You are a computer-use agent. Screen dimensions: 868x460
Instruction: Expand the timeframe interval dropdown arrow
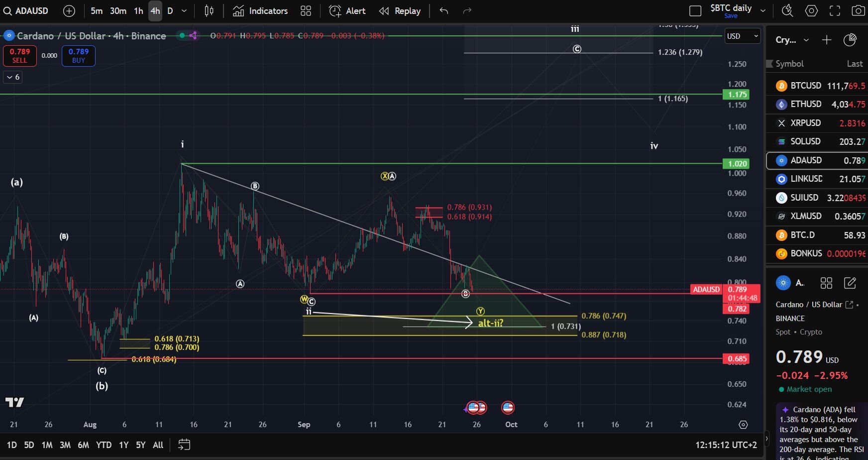[x=184, y=11]
